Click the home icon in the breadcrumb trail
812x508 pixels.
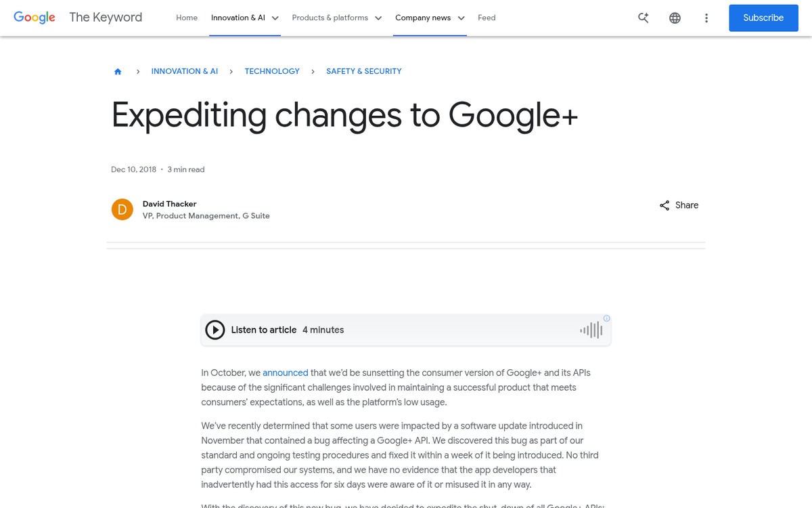118,70
